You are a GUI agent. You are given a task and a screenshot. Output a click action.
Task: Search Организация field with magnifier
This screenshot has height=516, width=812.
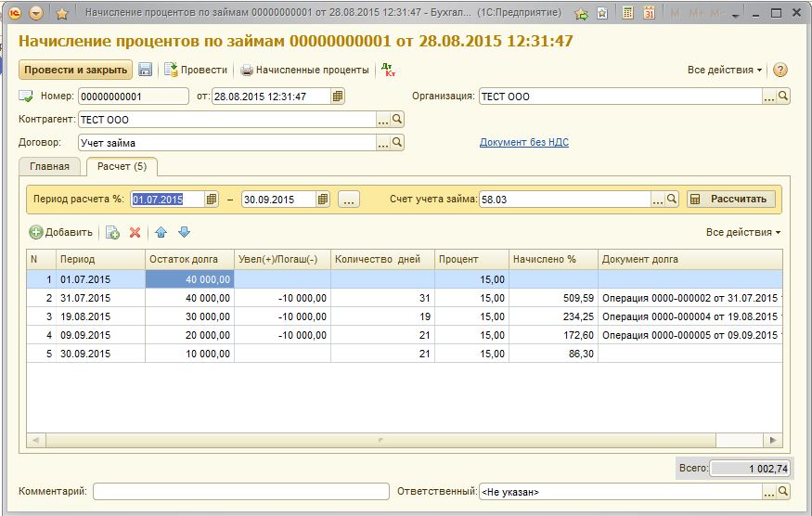783,96
